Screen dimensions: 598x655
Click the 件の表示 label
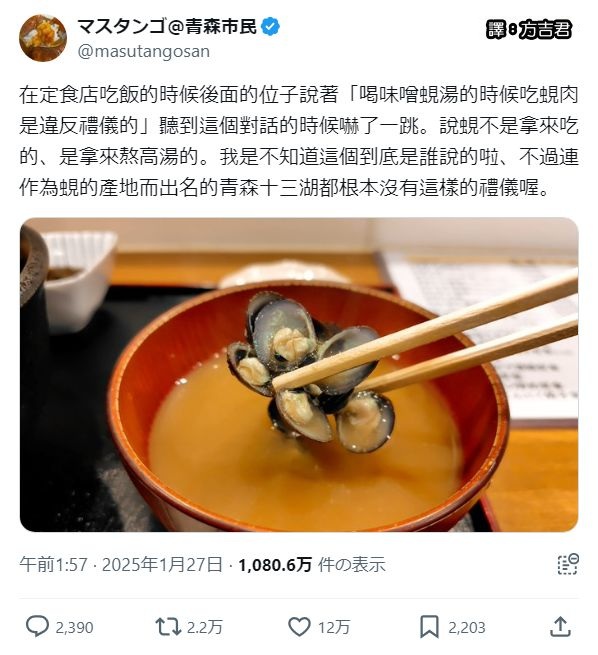pos(351,565)
